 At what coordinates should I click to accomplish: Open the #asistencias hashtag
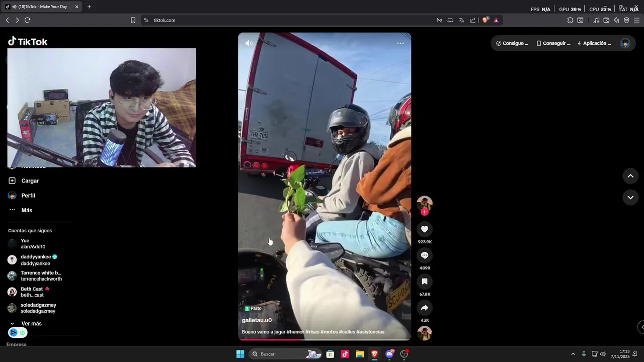pos(370,332)
